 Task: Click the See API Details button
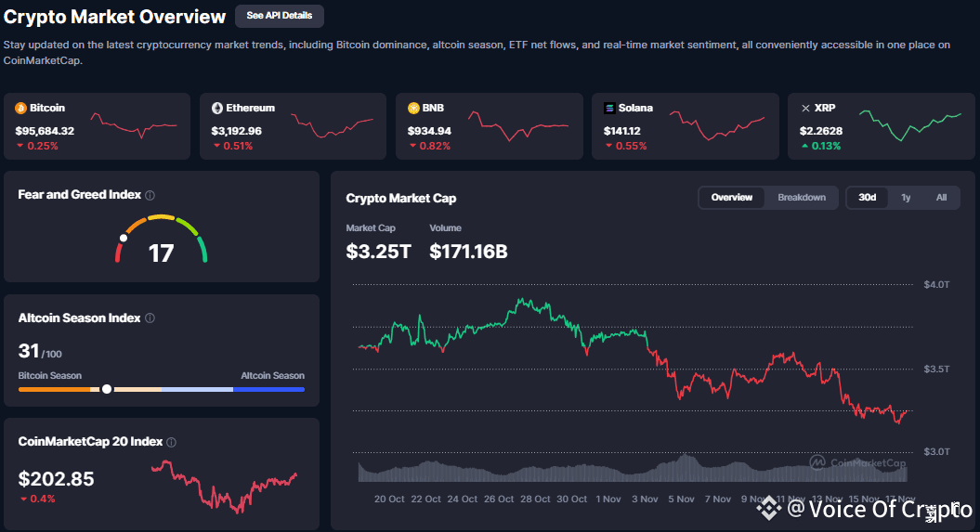(280, 16)
